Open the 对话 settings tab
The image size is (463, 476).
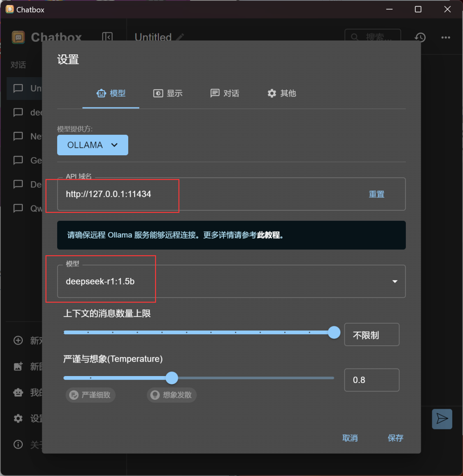(225, 93)
